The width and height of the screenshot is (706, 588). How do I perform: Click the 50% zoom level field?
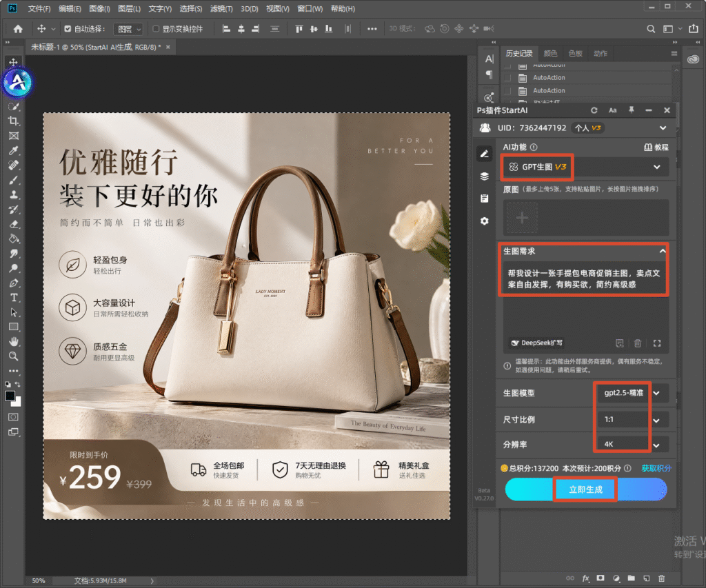39,581
